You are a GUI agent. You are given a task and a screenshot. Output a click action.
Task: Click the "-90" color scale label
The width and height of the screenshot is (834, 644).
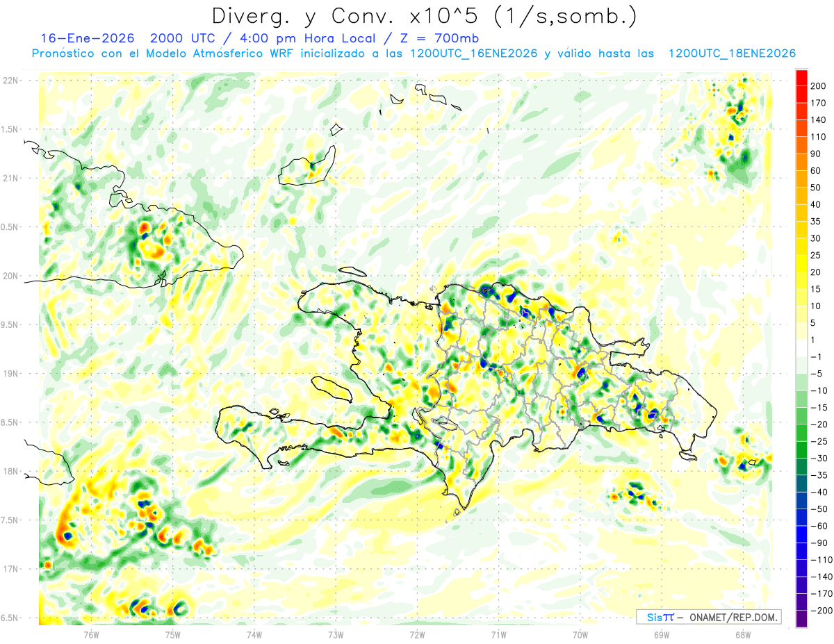(820, 543)
